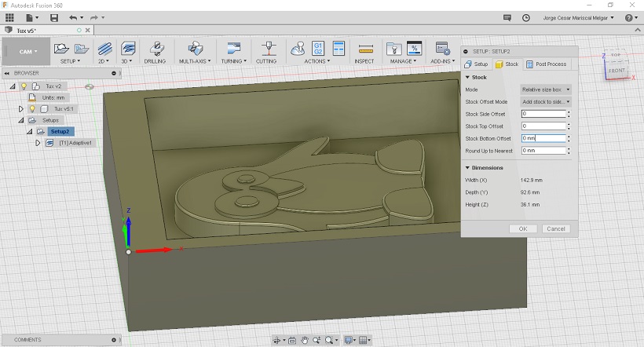Open the Add-Ins scripts icon

[x=443, y=49]
